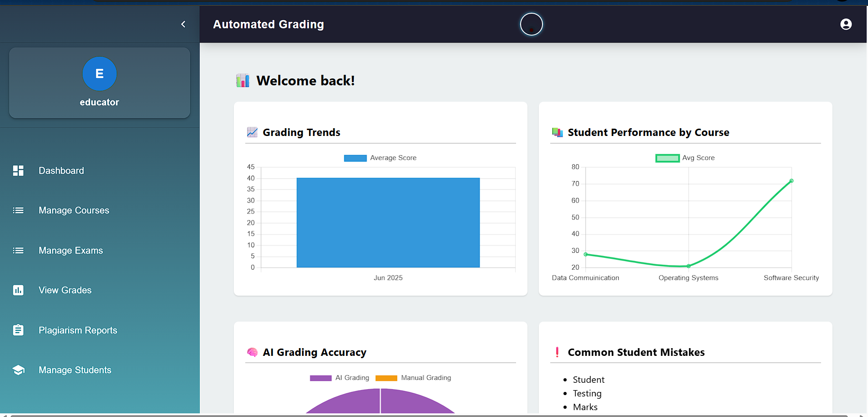Toggle the Average Score legend swatch
Screen dimensions: 868x417
(355, 158)
